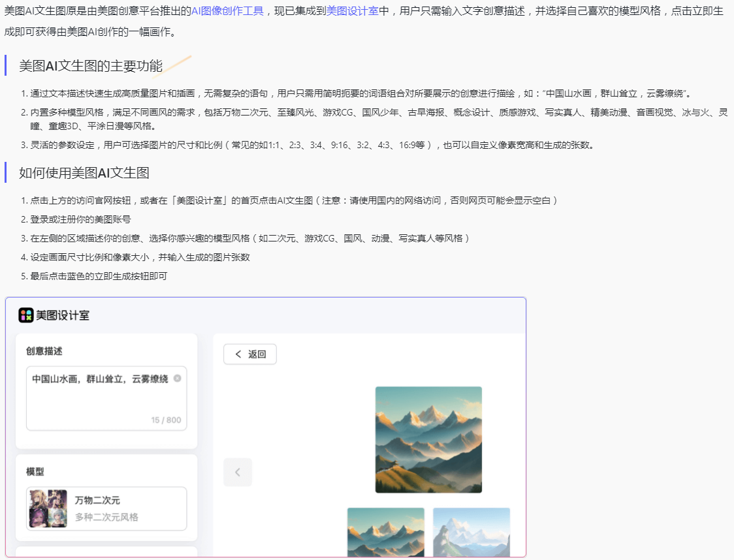This screenshot has width=734, height=560.
Task: Open the 美图设计室 hyperlink in intro paragraph
Action: pyautogui.click(x=353, y=10)
